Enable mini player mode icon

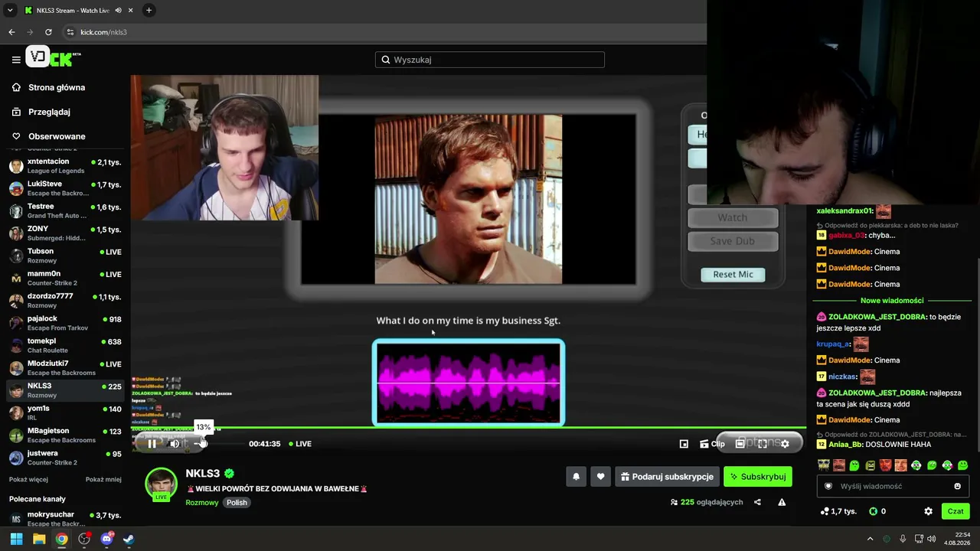coord(684,444)
